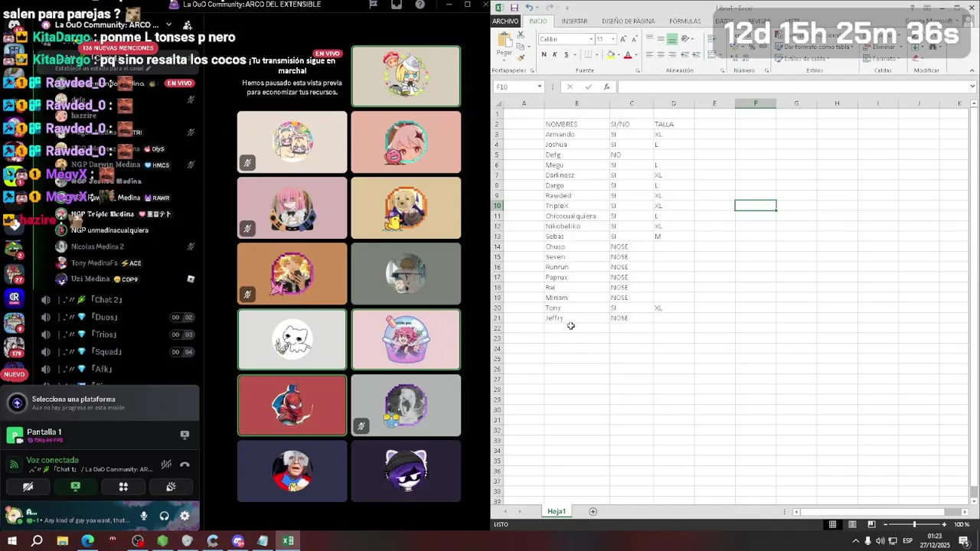The width and height of the screenshot is (980, 551).
Task: Join Trios voice channel
Action: coord(106,334)
